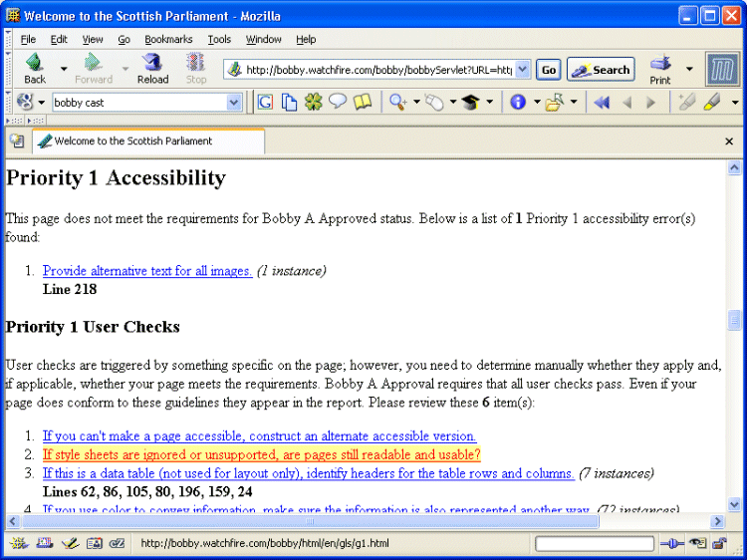This screenshot has height=560, width=747.
Task: Click the open yellow book icon
Action: pyautogui.click(x=363, y=102)
